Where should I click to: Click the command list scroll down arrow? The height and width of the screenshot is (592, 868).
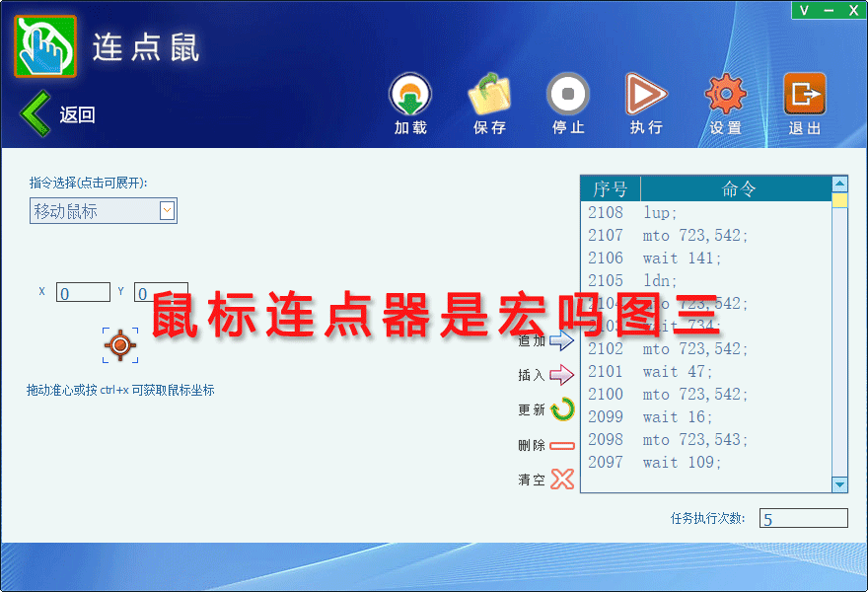(x=839, y=484)
